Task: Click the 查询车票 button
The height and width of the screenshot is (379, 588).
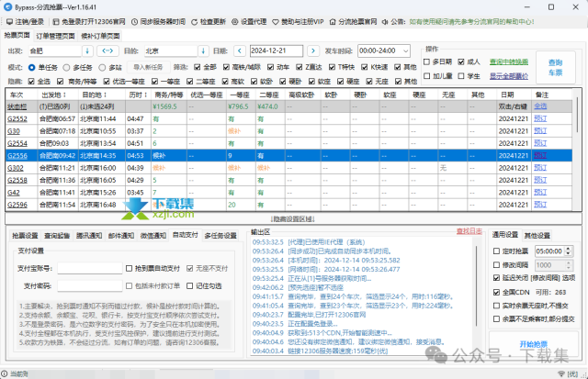Action: pyautogui.click(x=555, y=67)
